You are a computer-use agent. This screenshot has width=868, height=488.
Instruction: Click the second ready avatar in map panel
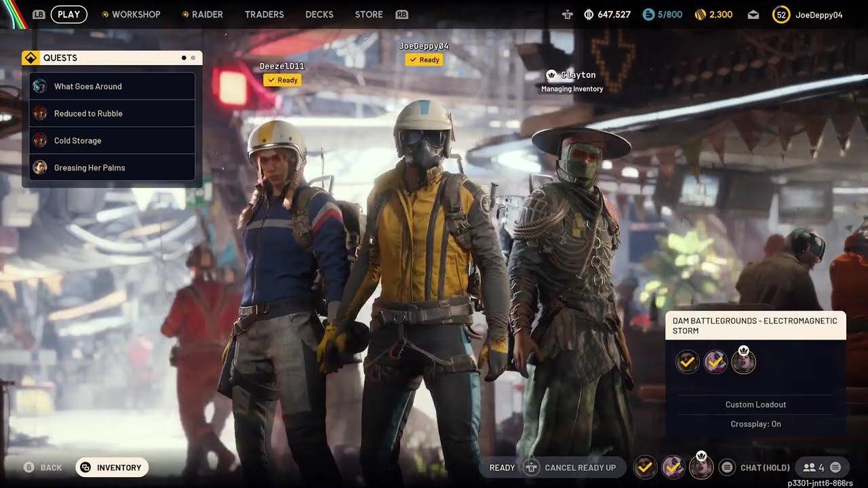[x=715, y=362]
